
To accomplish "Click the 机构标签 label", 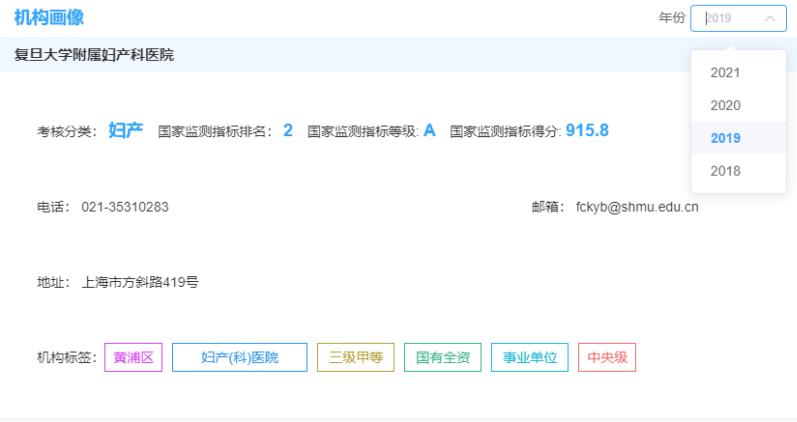I will coord(67,357).
